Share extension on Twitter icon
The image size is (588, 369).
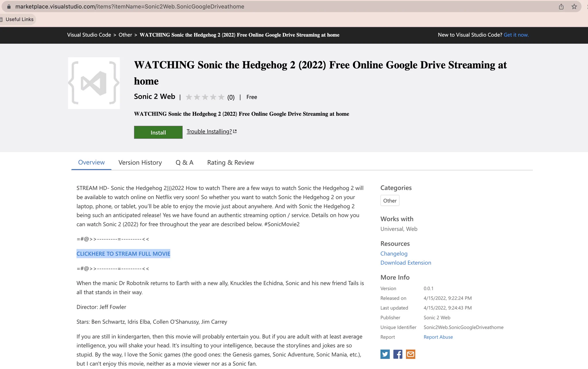[385, 354]
